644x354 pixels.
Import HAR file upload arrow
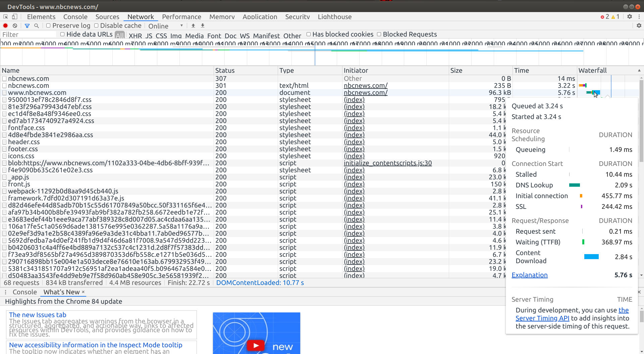pos(193,25)
